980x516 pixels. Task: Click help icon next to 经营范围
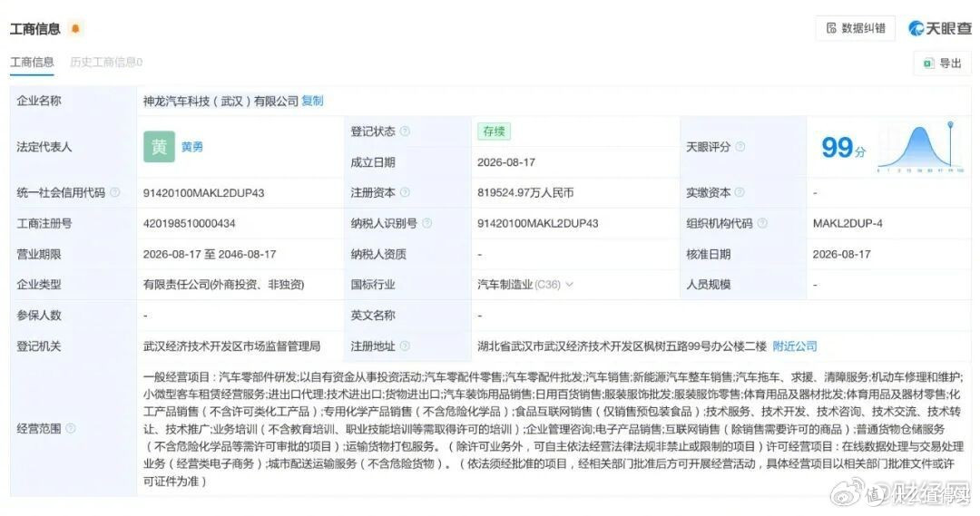(71, 429)
